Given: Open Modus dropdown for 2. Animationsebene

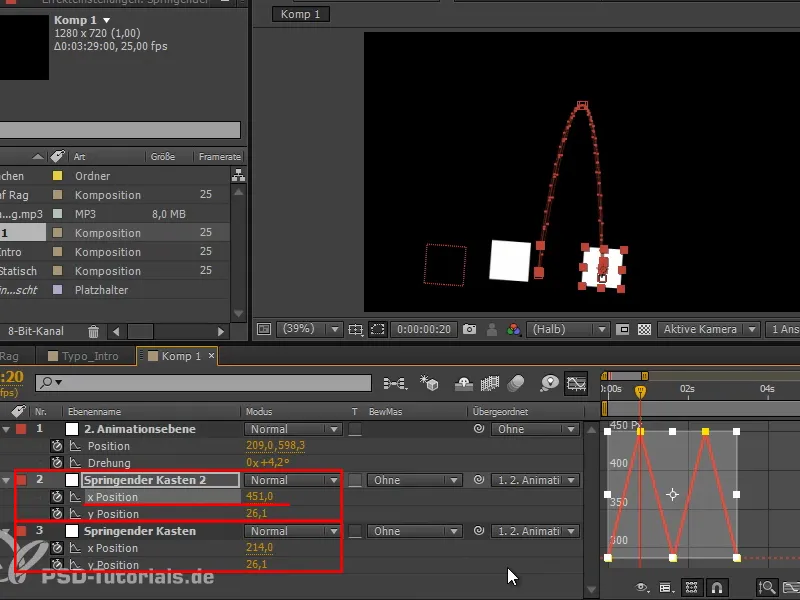Looking at the screenshot, I should [293, 429].
